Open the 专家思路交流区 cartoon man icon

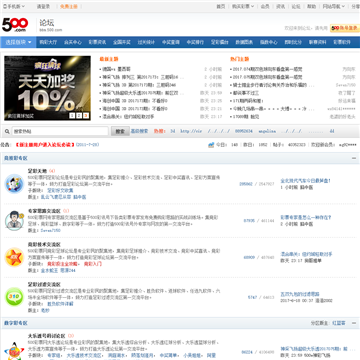[14, 220]
